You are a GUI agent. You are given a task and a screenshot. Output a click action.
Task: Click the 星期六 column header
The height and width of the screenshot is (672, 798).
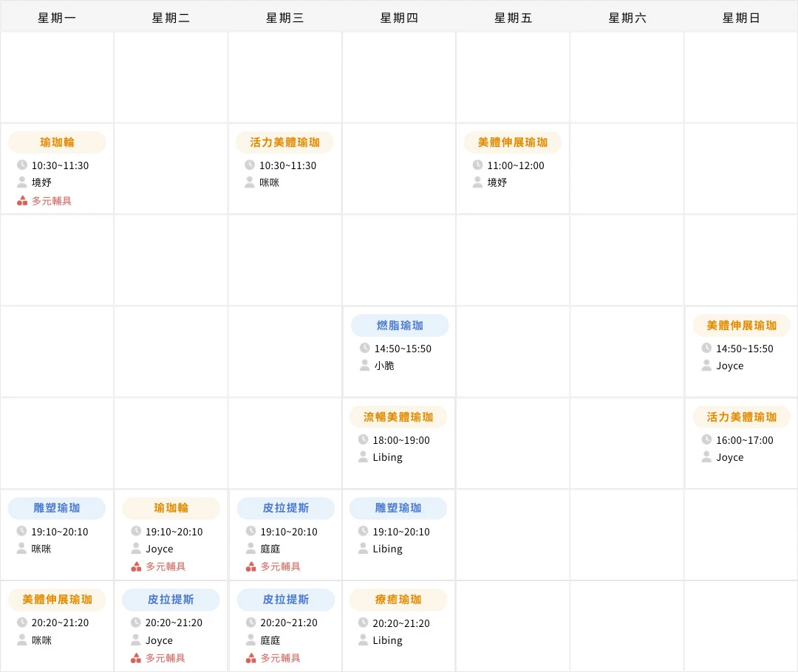click(627, 18)
